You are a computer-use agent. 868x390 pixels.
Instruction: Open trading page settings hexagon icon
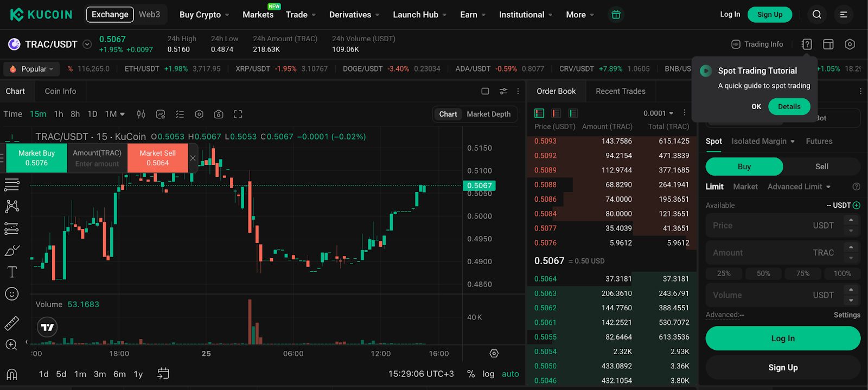[850, 44]
